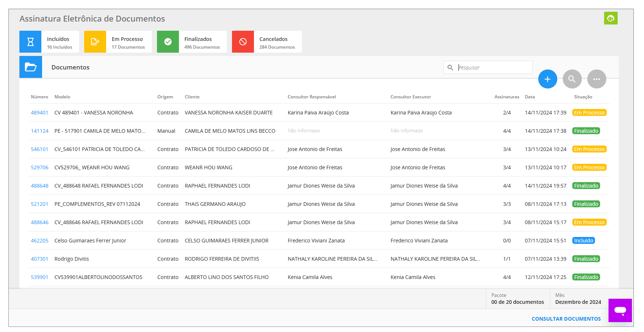
Task: Open the three-dots more options button
Action: tap(597, 79)
